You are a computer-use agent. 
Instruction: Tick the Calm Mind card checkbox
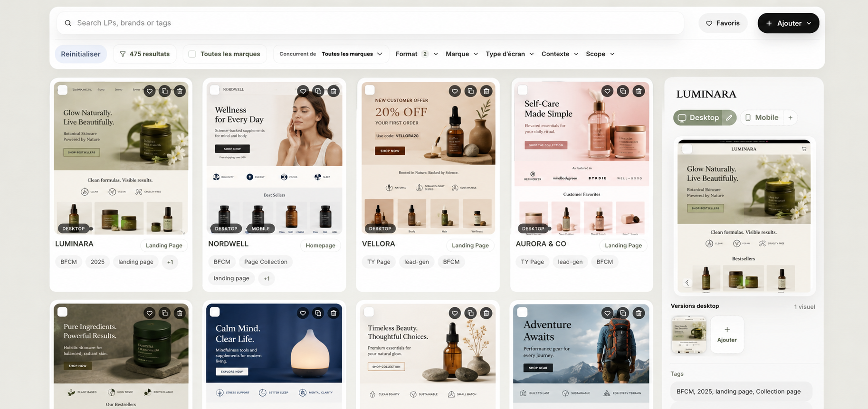click(x=215, y=312)
